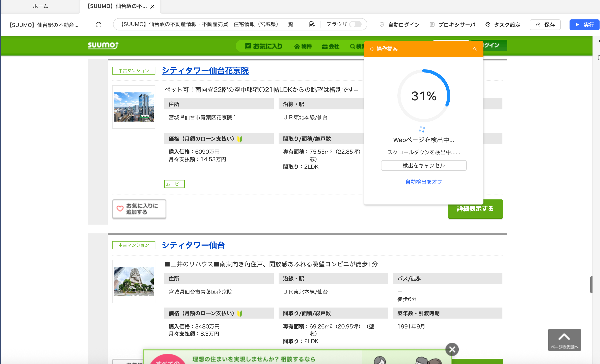
Task: Open the シティタワー仙台 listing link
Action: [x=193, y=245]
